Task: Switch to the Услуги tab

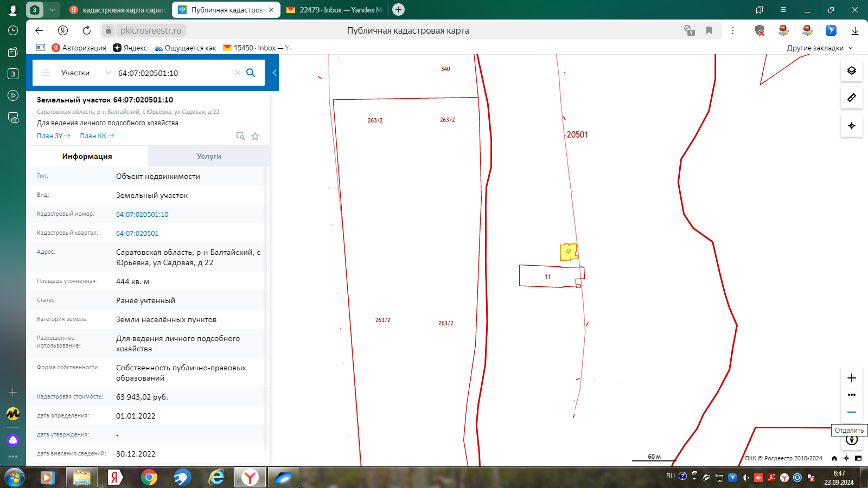Action: (209, 156)
